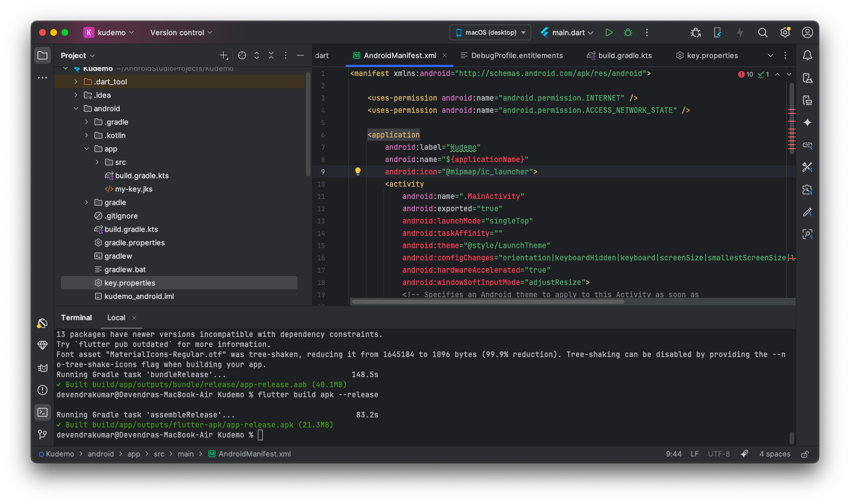
Task: Expand all project tree nodes icon
Action: [257, 55]
